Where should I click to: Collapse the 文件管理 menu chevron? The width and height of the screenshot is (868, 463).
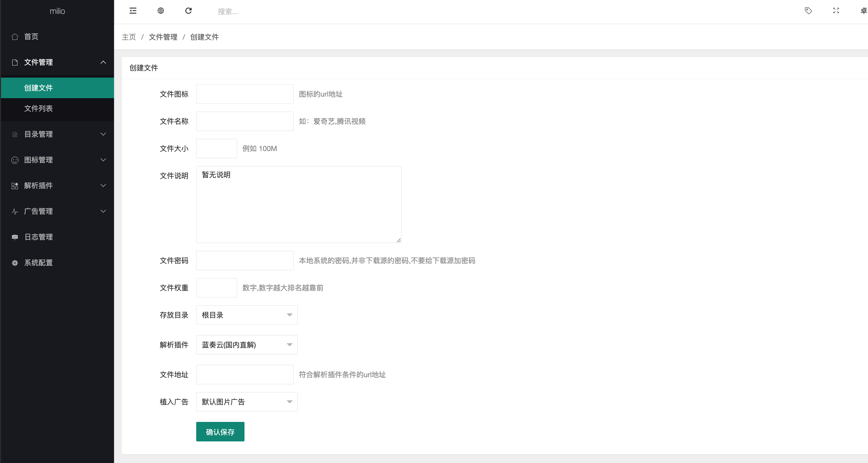point(103,62)
